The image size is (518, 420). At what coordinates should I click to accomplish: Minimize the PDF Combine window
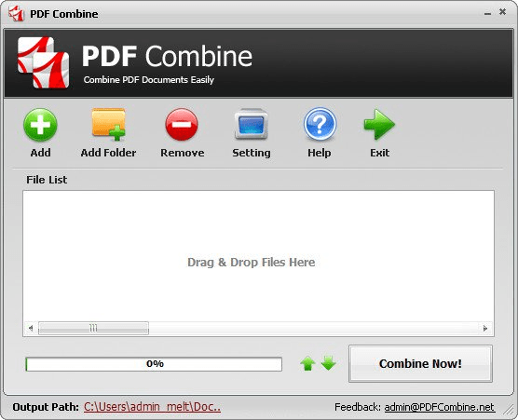[487, 14]
